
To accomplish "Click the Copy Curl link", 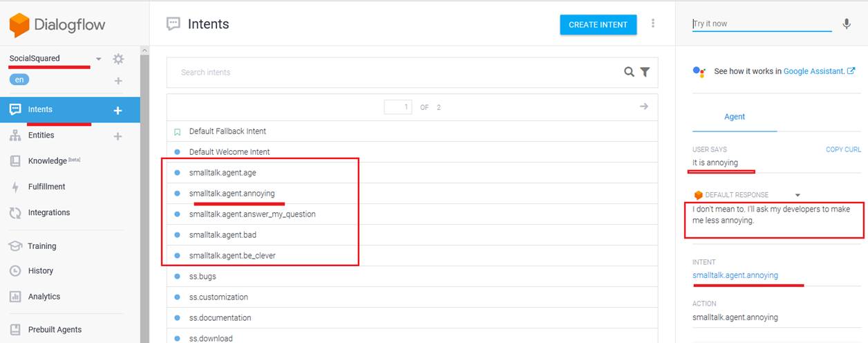I will (843, 149).
